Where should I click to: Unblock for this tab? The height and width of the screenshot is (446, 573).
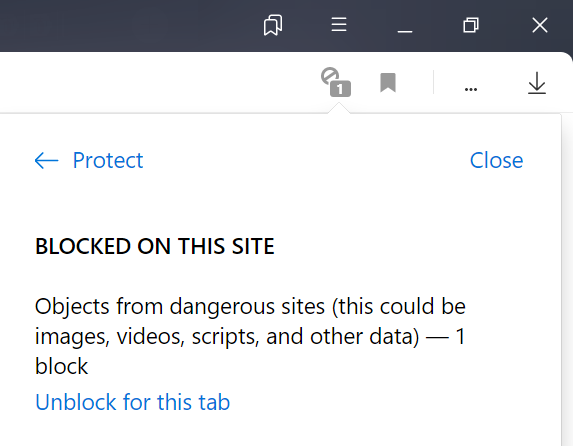point(132,402)
